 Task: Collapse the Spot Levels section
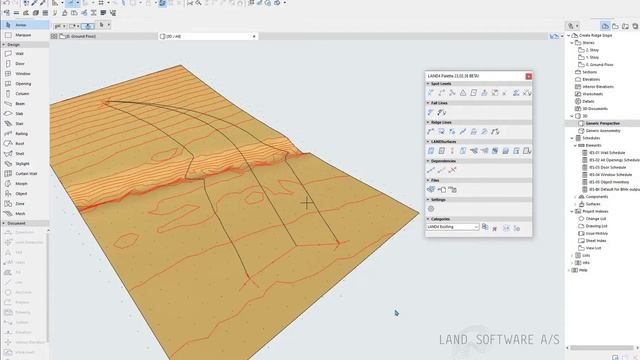428,84
